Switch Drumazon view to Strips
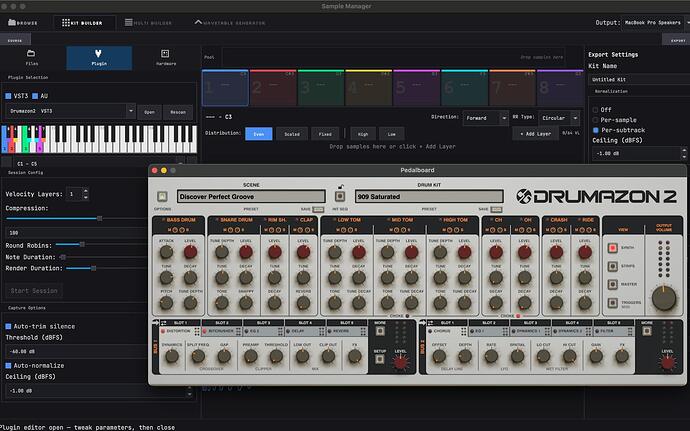This screenshot has width=690, height=431. [612, 266]
